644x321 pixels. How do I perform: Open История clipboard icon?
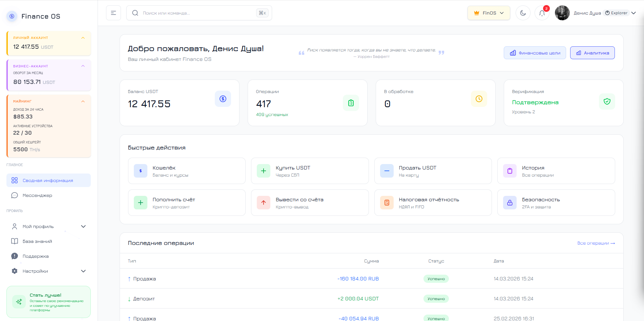510,171
